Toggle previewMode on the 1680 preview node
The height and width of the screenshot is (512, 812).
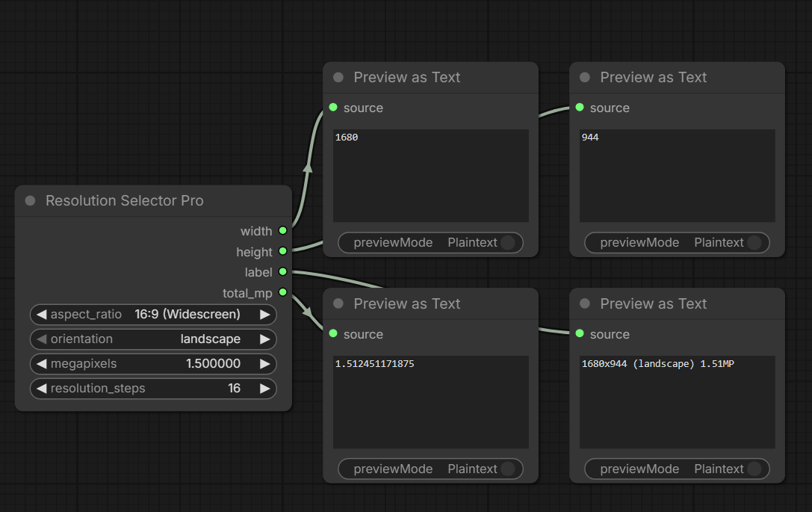coord(430,242)
